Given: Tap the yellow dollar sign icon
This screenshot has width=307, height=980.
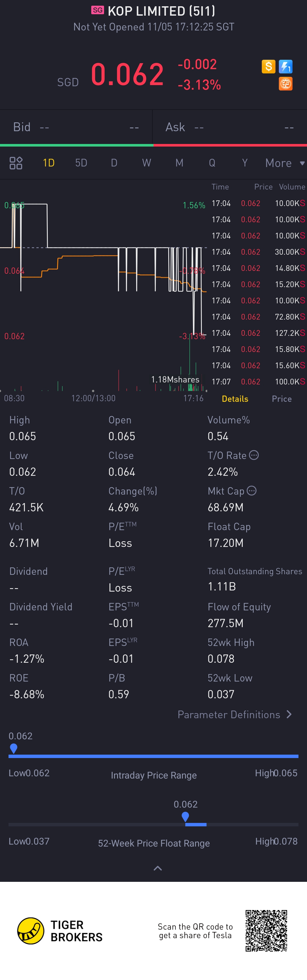Looking at the screenshot, I should (268, 67).
